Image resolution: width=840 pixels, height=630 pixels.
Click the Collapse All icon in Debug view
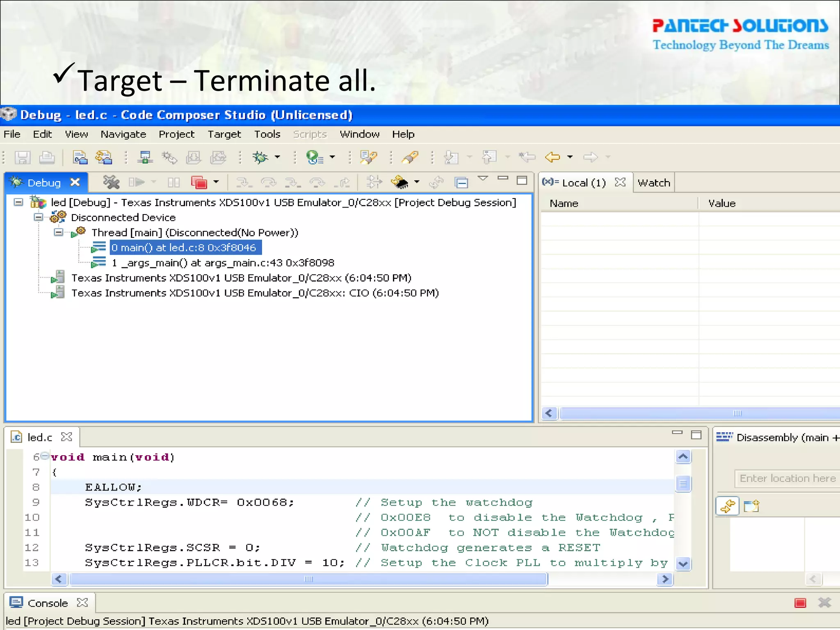[x=461, y=183]
